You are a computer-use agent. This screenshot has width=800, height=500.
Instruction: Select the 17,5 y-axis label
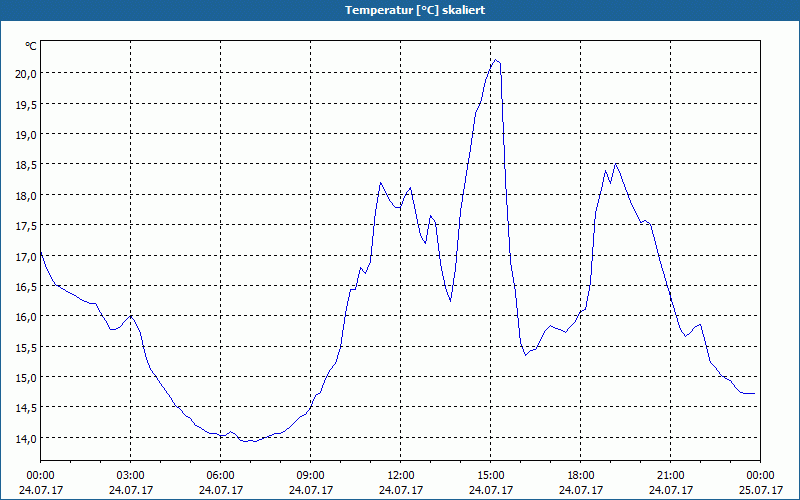coord(26,226)
